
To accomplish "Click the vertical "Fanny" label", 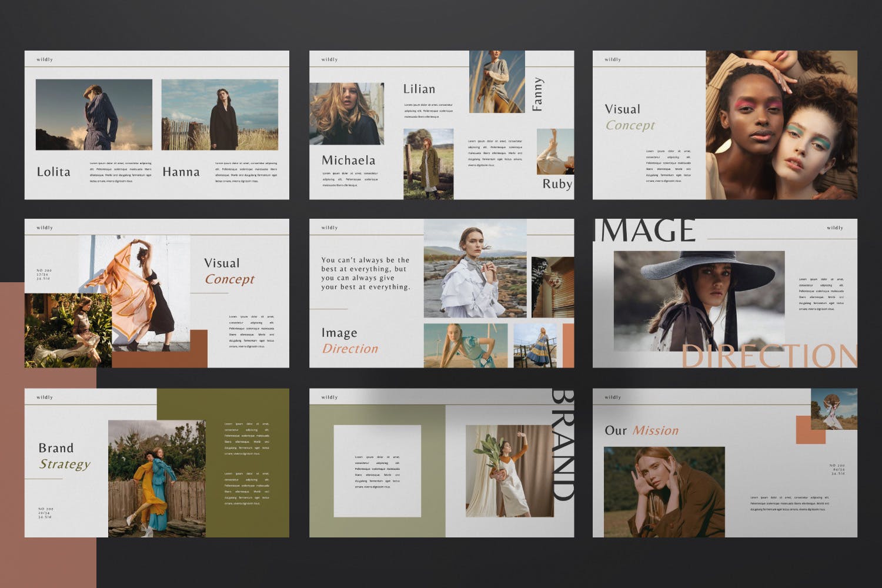I will coord(537,93).
